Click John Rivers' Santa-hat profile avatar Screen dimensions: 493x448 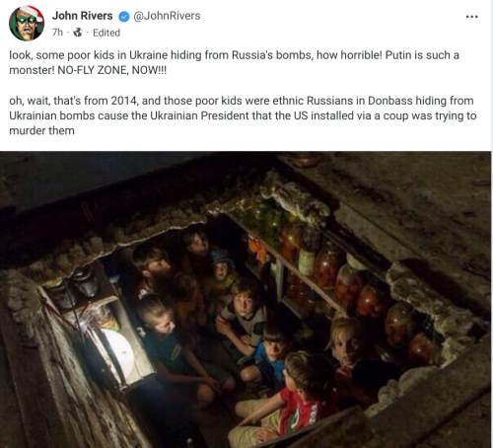(x=27, y=24)
